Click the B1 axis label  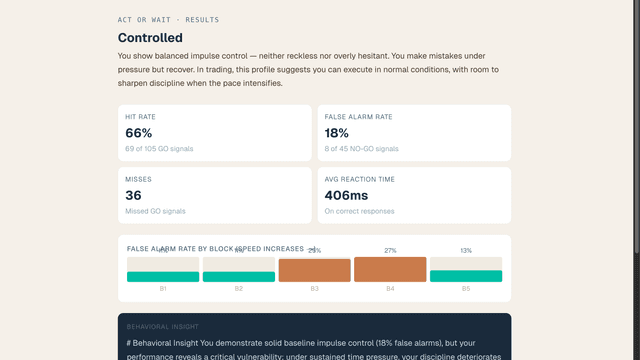point(163,289)
